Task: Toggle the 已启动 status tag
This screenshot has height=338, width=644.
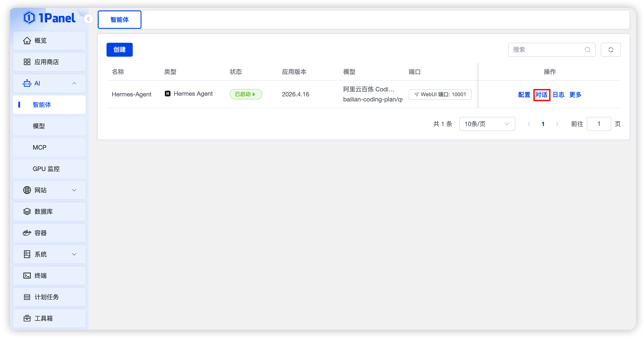Action: coord(246,94)
